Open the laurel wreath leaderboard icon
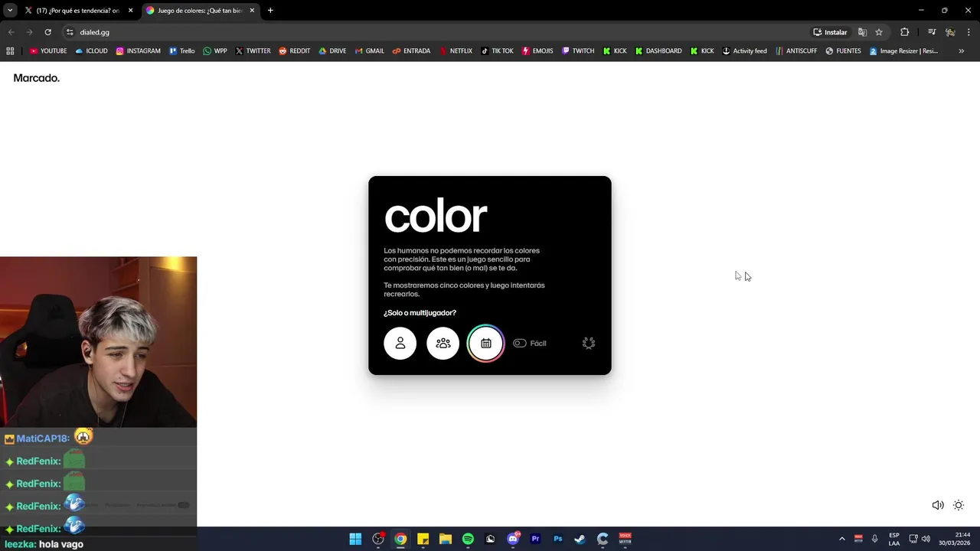The height and width of the screenshot is (551, 980). point(589,344)
